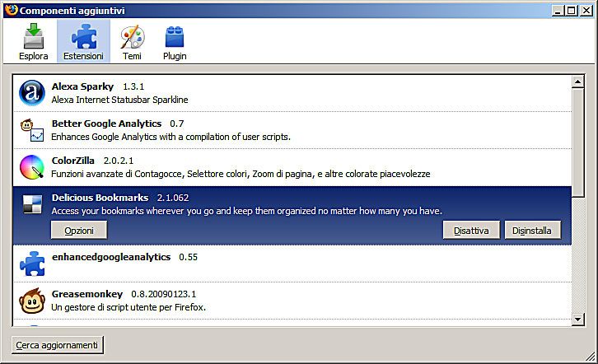Click enhancedgoogleanalytics version 0.55

coord(189,257)
